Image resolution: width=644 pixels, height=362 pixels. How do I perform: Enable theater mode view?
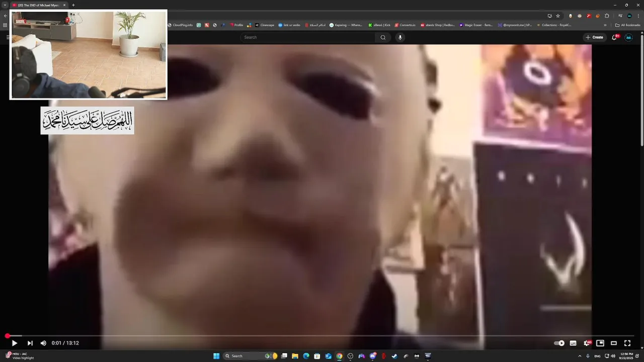click(x=614, y=343)
